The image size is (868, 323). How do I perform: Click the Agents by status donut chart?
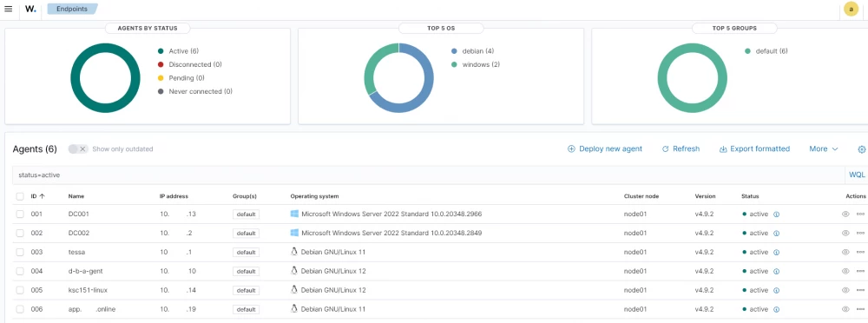105,78
